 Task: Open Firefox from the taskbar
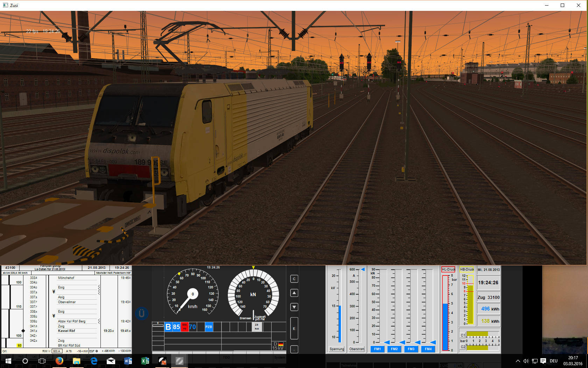point(59,361)
